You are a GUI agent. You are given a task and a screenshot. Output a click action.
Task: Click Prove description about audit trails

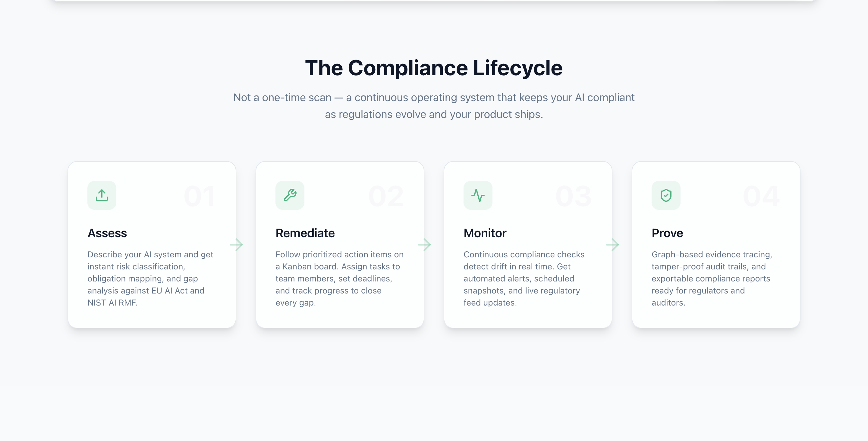point(712,278)
